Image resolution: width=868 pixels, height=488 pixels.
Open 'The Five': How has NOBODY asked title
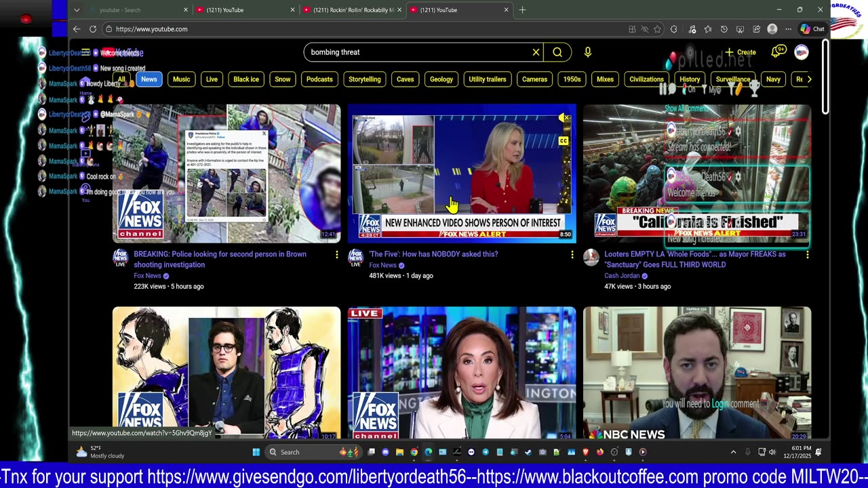pyautogui.click(x=433, y=254)
